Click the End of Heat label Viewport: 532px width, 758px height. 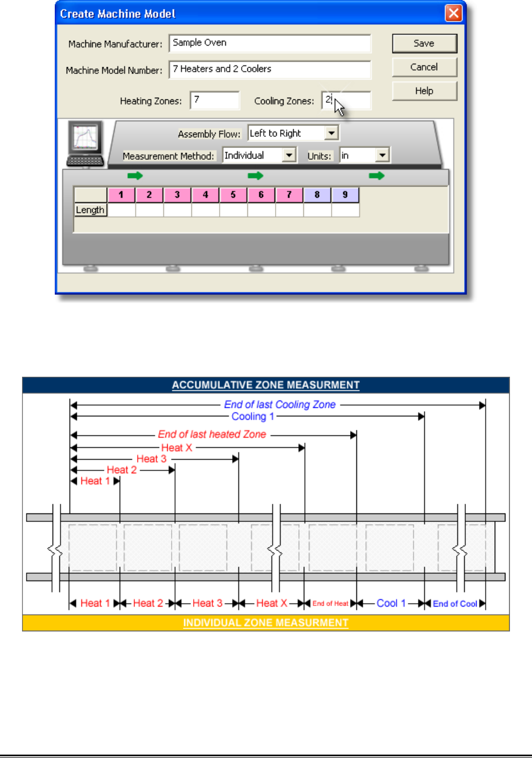tap(330, 604)
